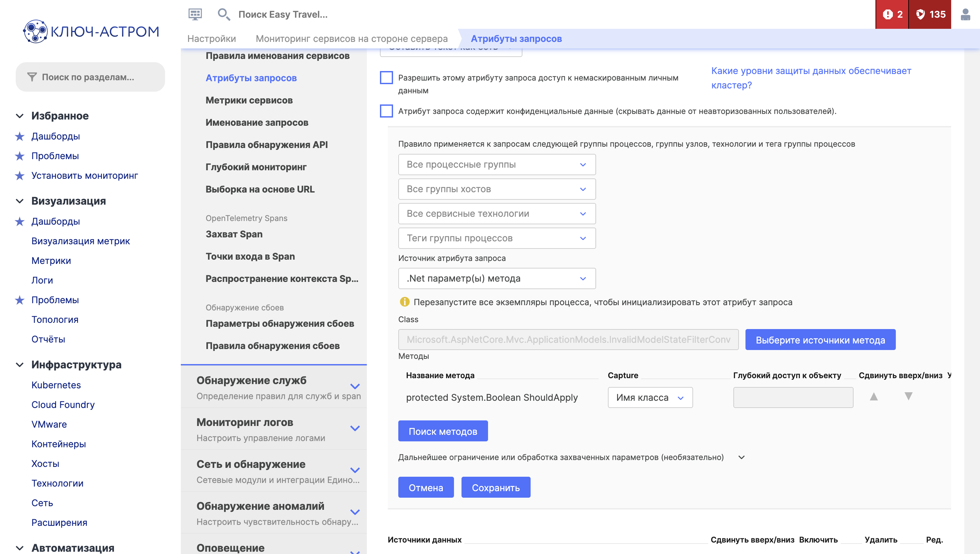Enable access to unmasked personal data checkbox
Image resolution: width=980 pixels, height=554 pixels.
[386, 78]
